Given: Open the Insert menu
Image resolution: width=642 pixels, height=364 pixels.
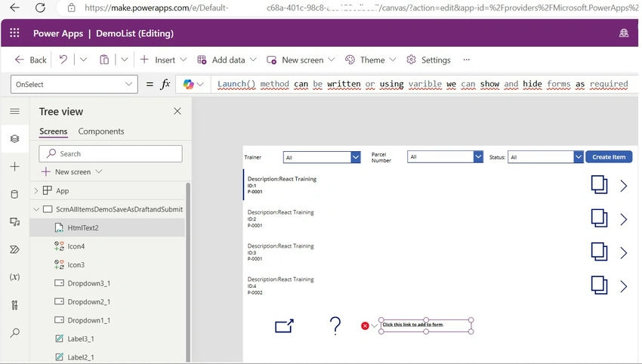Looking at the screenshot, I should click(163, 60).
